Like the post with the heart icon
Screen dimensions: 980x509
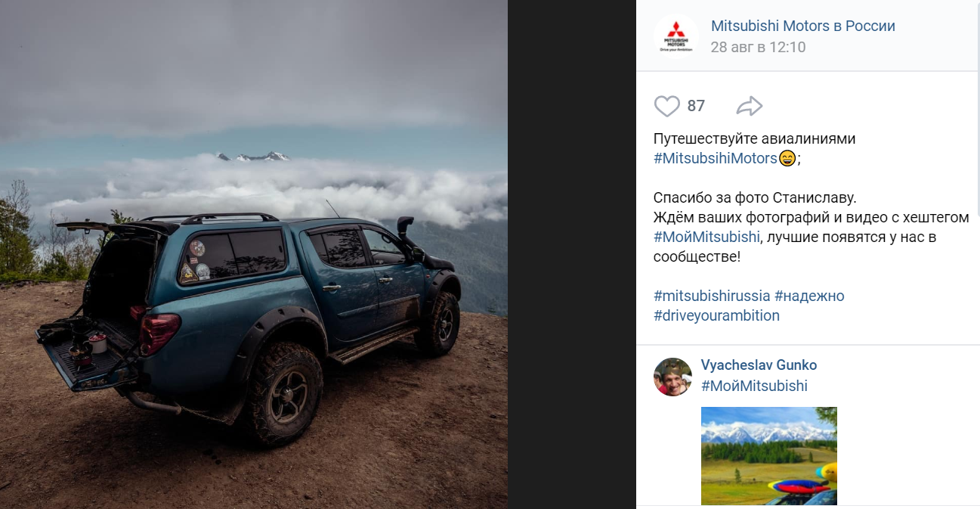666,106
